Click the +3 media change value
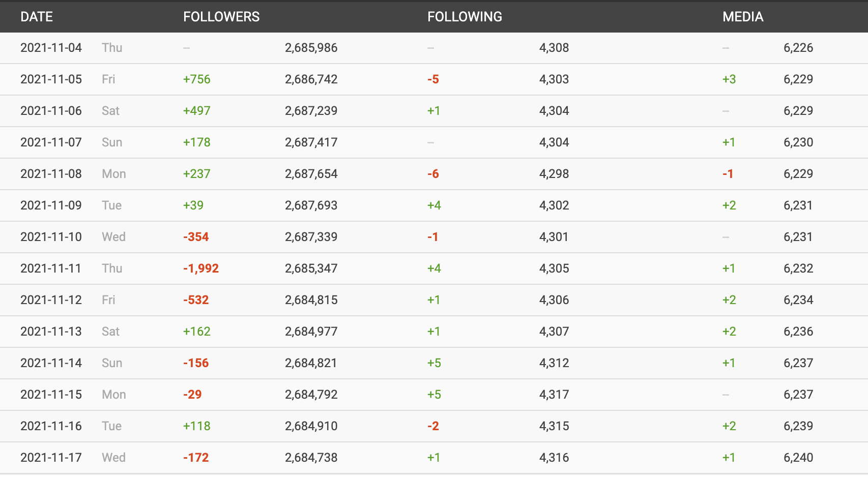Image resolution: width=868 pixels, height=478 pixels. click(x=729, y=79)
